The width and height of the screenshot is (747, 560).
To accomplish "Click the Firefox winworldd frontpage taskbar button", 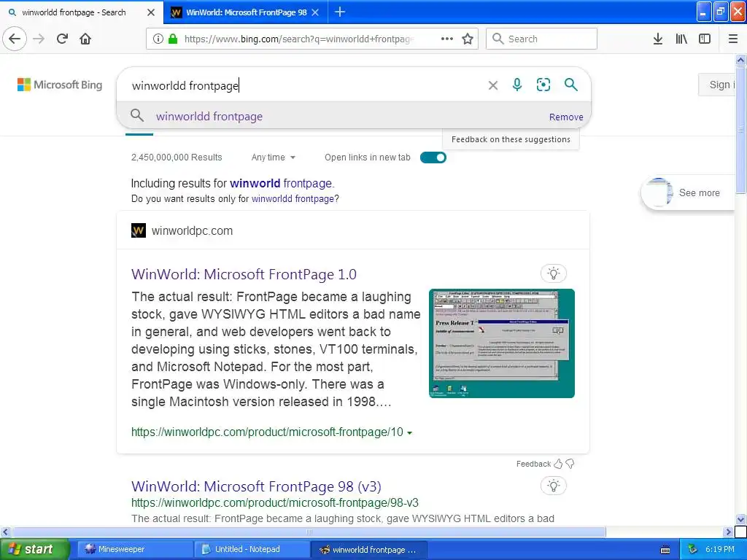I will pos(369,550).
